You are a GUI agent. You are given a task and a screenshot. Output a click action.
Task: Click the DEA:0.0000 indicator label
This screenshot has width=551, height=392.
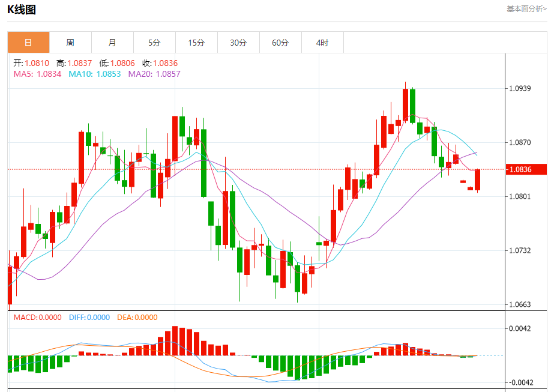tap(137, 318)
